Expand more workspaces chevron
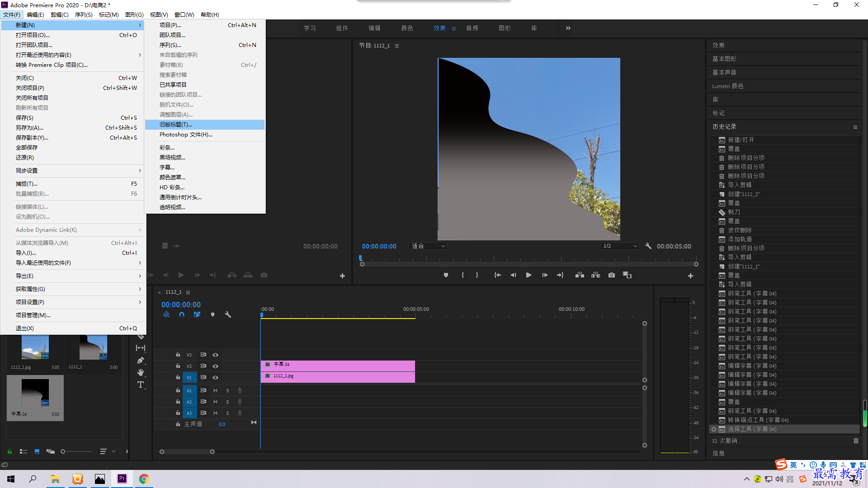Viewport: 868px width, 488px height. [x=568, y=28]
